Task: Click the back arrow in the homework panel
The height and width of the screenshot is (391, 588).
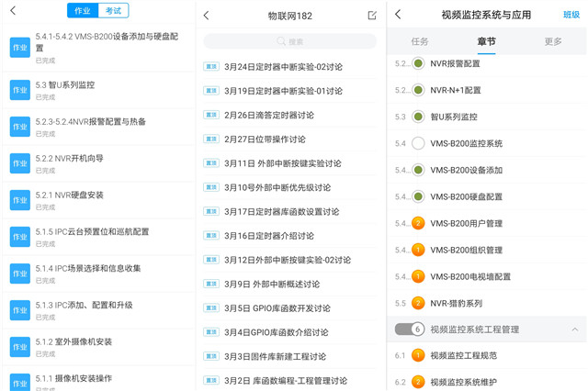Action: click(13, 11)
